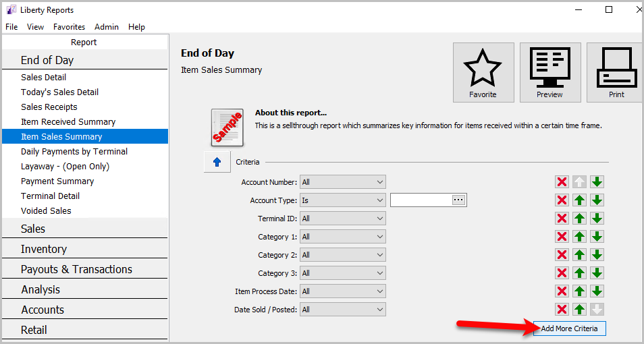Select the Item Received Summary report
This screenshot has height=344, width=644.
[85, 121]
